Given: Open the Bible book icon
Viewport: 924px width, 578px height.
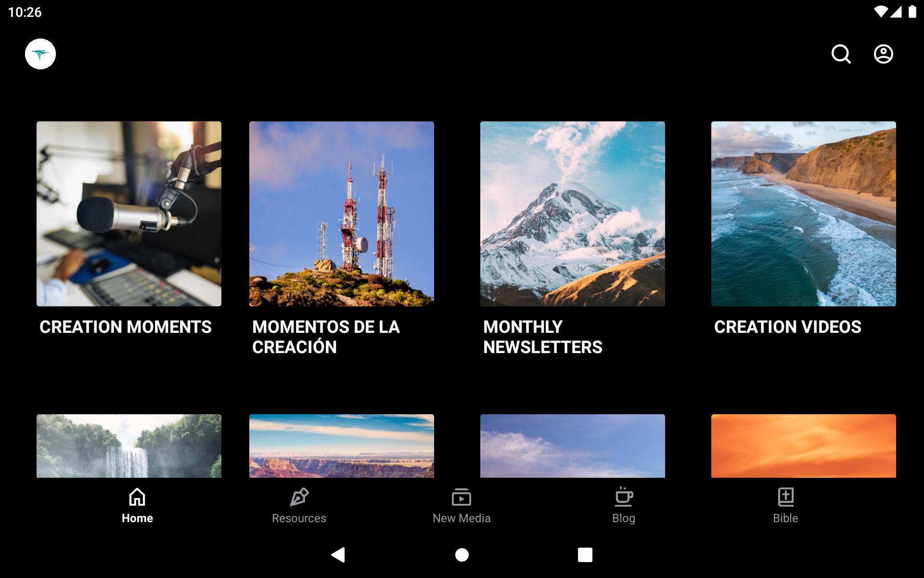Looking at the screenshot, I should click(x=785, y=497).
